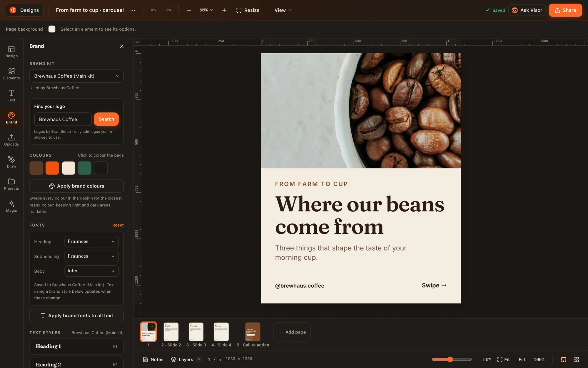The image size is (588, 368).
Task: Select the Slide 3 page thumbnail
Action: pos(196,331)
